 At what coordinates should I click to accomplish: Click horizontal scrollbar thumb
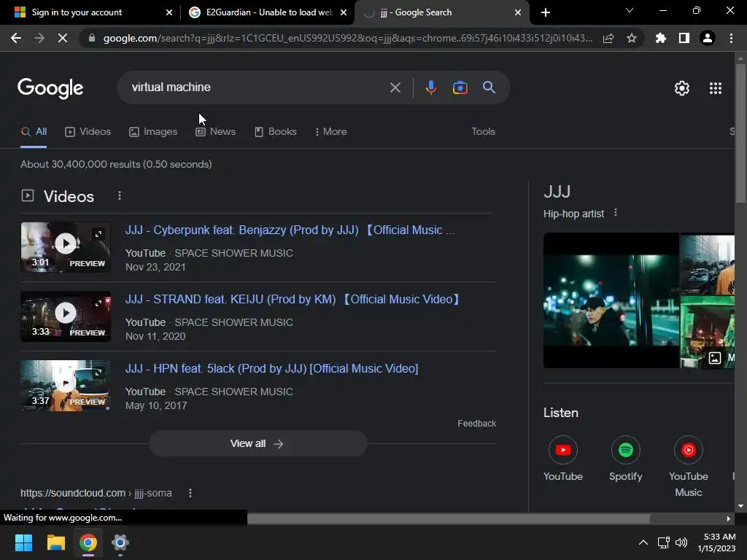click(x=449, y=518)
